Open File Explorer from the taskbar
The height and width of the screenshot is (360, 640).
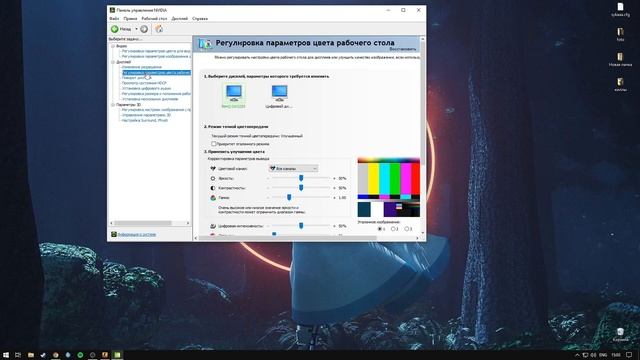[x=31, y=355]
